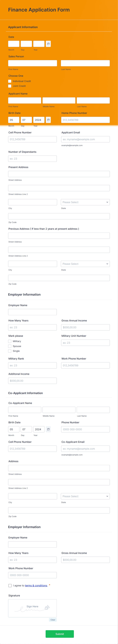Select the Applicant Name Middle Name field
Screen dimensions: 118x644
[59, 100]
